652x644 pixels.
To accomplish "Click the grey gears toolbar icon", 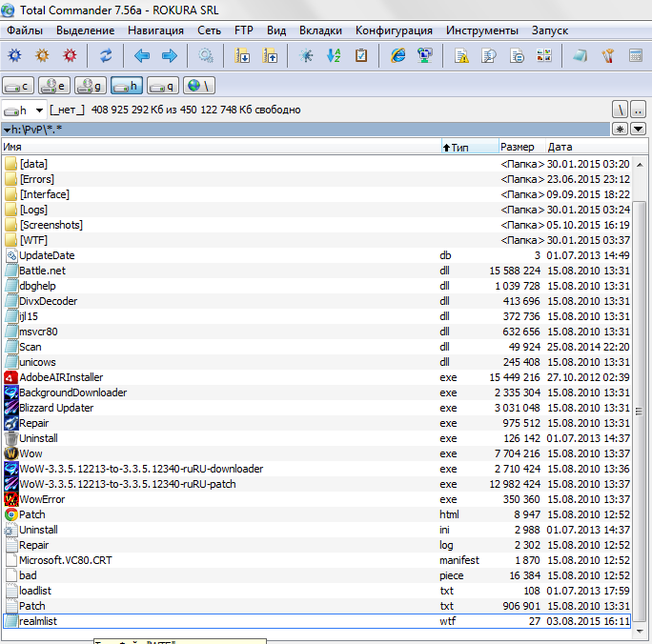I will click(205, 55).
